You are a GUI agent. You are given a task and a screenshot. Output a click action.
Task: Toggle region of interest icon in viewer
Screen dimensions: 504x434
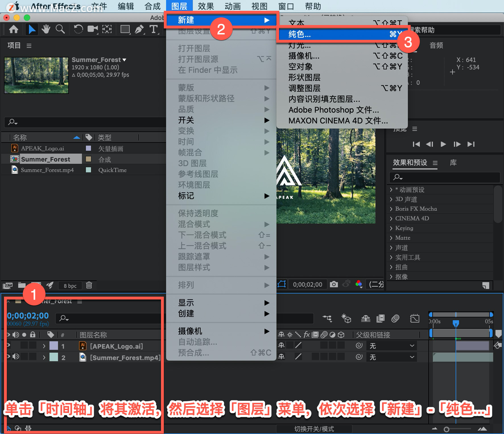click(x=282, y=284)
